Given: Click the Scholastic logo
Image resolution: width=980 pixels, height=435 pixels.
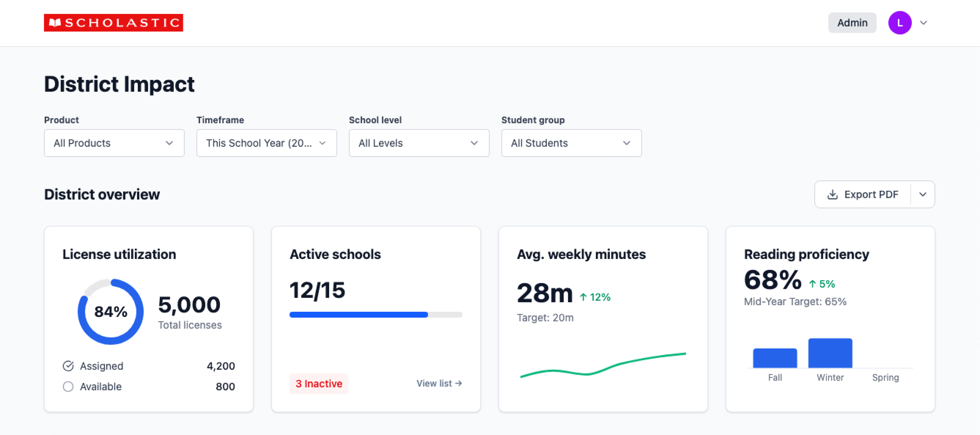Looking at the screenshot, I should coord(113,23).
